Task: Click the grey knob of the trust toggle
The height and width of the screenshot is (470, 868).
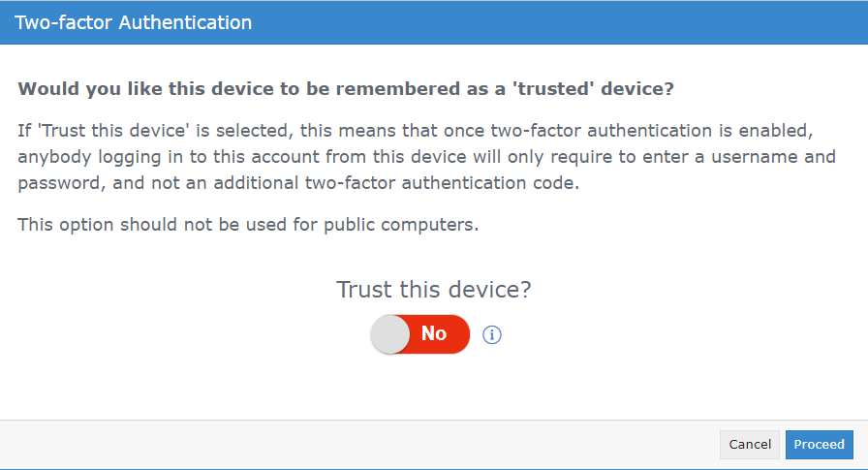Action: [390, 334]
